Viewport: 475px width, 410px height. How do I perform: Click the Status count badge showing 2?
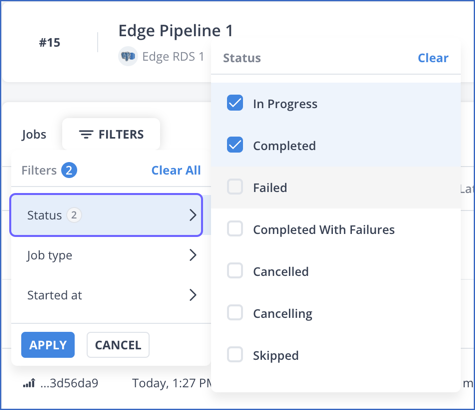[x=74, y=215]
